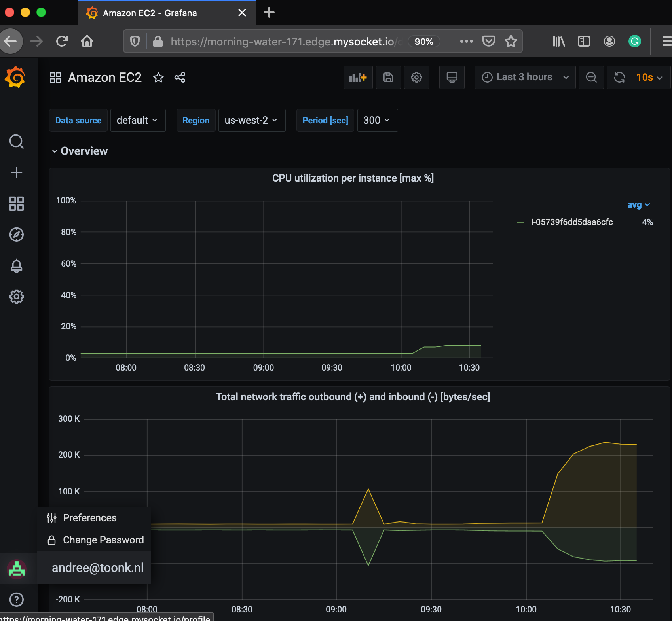Viewport: 672px width, 621px height.
Task: Open the Help question mark icon
Action: tap(16, 600)
